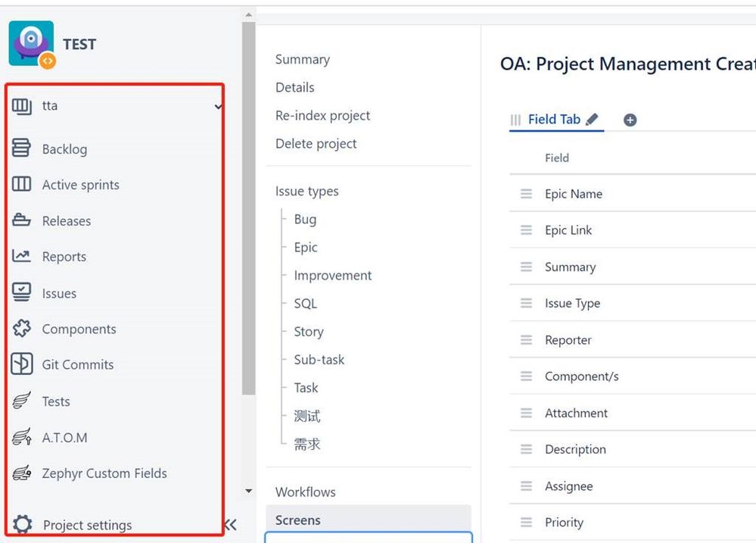Open Tests in the sidebar
The width and height of the screenshot is (756, 543).
[56, 401]
